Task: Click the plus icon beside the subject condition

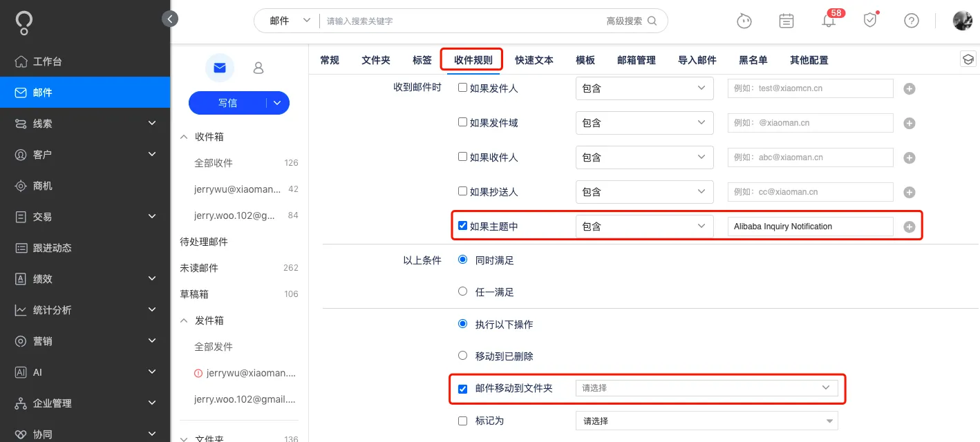Action: tap(910, 227)
